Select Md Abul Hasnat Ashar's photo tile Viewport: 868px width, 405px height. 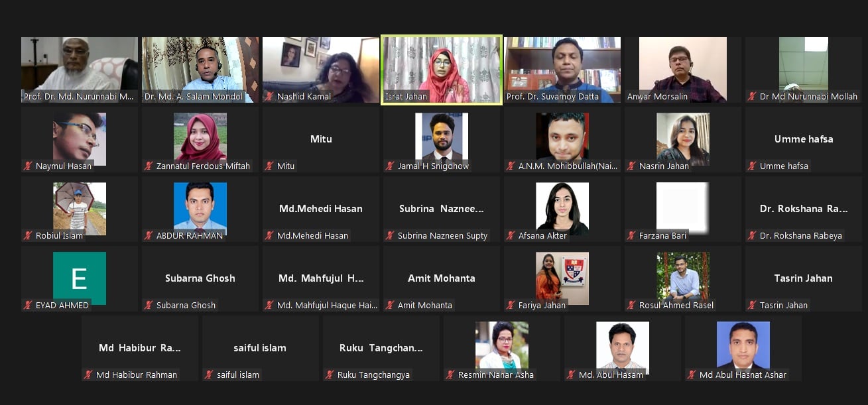(743, 348)
